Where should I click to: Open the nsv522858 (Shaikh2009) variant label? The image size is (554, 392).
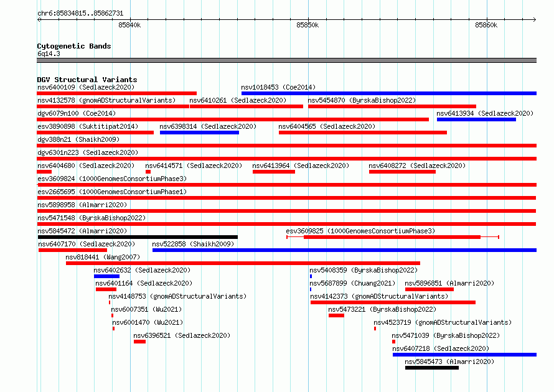[193, 244]
